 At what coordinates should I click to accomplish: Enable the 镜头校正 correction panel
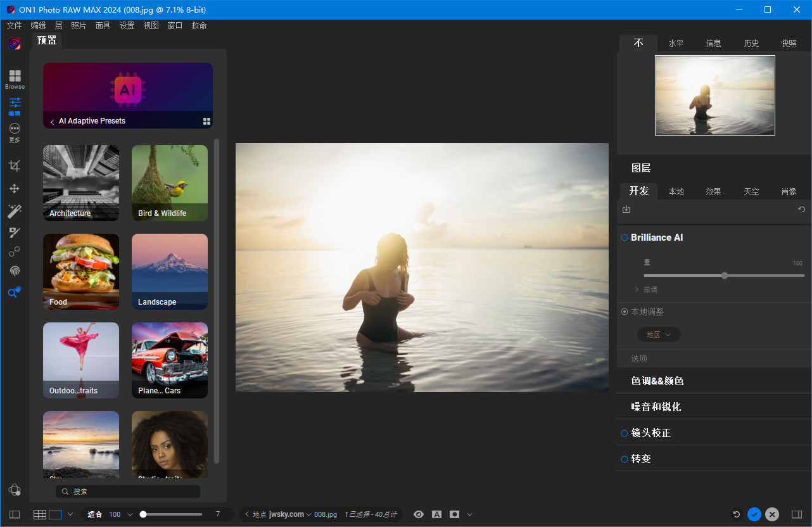click(624, 433)
